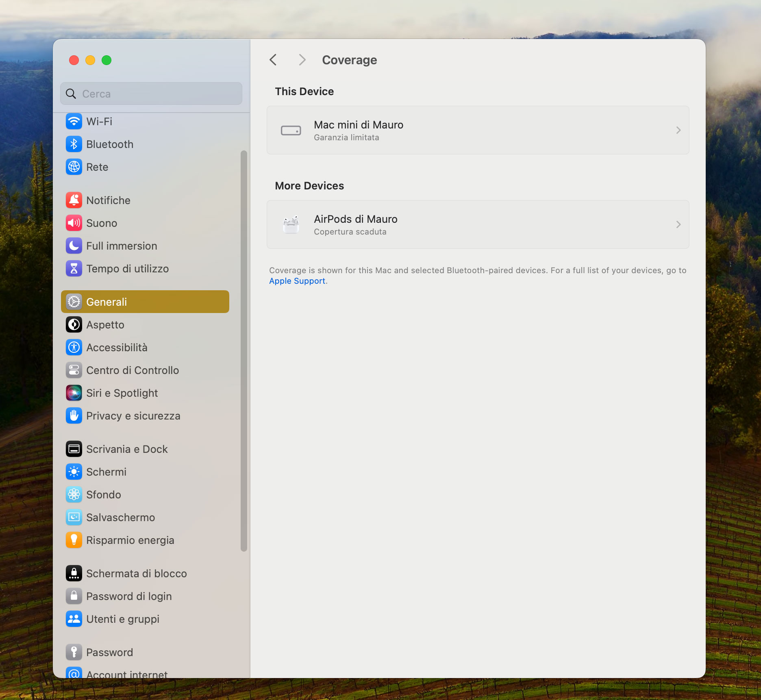Open Scrivania e Dock icon

pyautogui.click(x=74, y=449)
